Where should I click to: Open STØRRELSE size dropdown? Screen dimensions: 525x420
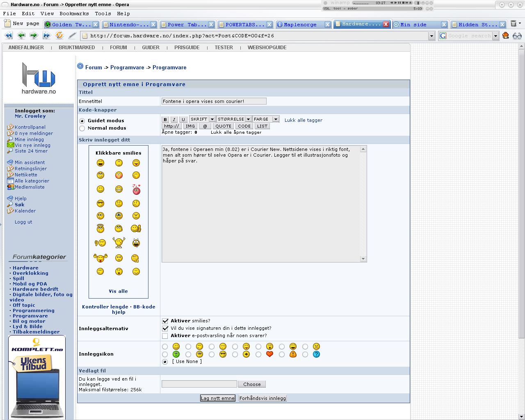234,119
